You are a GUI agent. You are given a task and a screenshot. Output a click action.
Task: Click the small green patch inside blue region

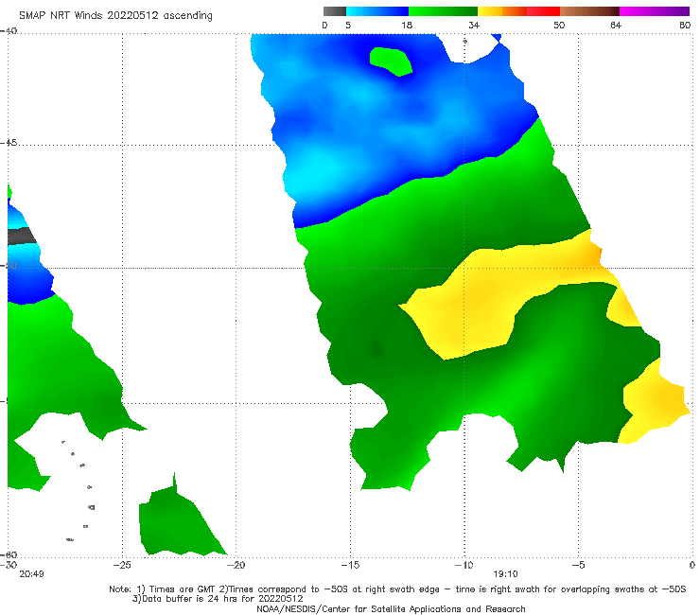[391, 61]
